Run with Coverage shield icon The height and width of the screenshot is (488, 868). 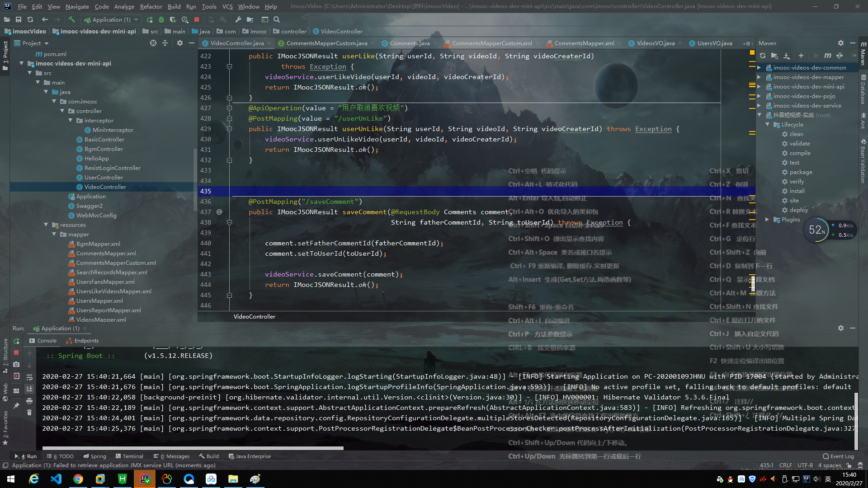coord(173,19)
